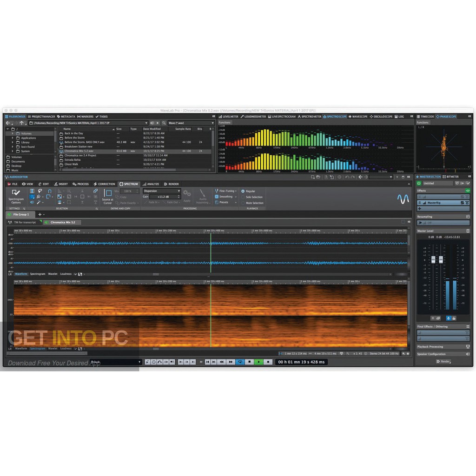The width and height of the screenshot is (476, 476).
Task: Expand the Presets menu in Processing
Action: coord(224,202)
